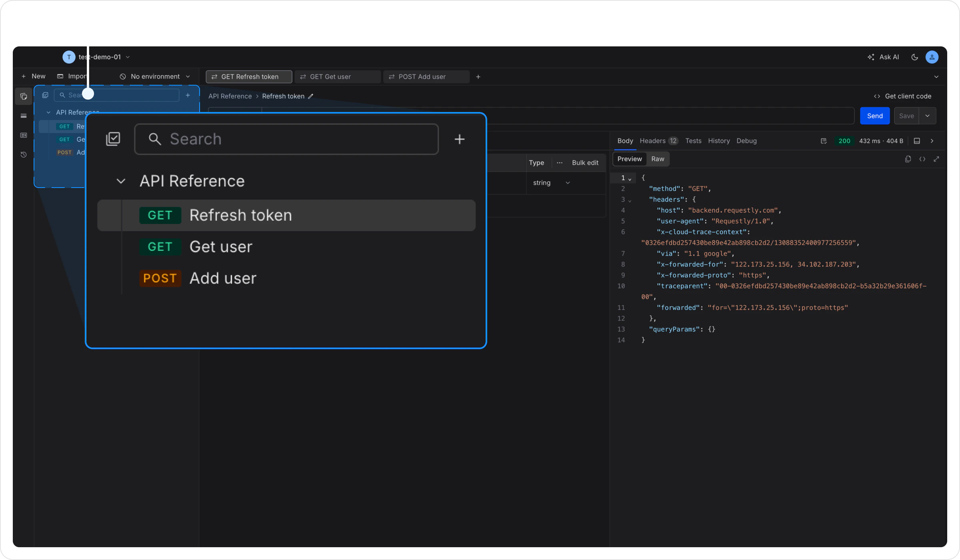Click the plus icon beside zoomed Search field

pyautogui.click(x=460, y=139)
